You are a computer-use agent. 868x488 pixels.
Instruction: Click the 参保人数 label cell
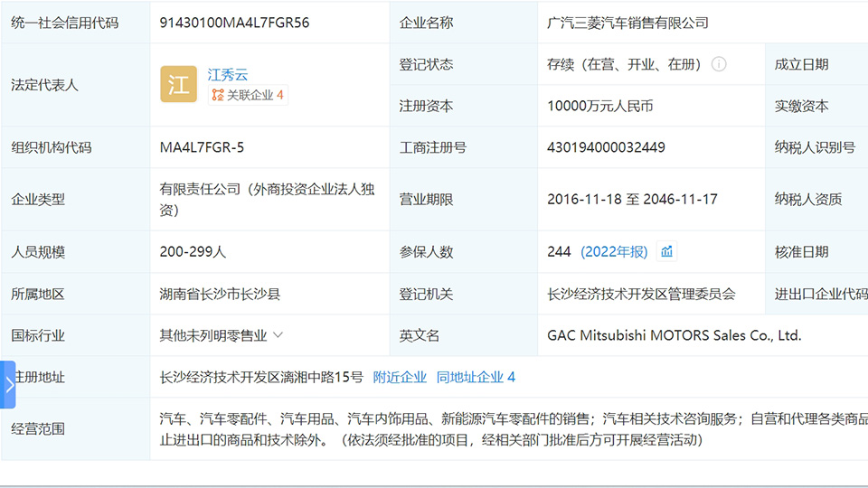point(464,252)
